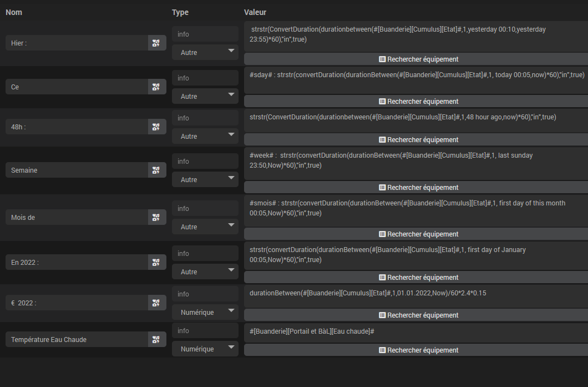Click the 'Température Eau Chaude' name field
The image size is (588, 387).
click(77, 340)
